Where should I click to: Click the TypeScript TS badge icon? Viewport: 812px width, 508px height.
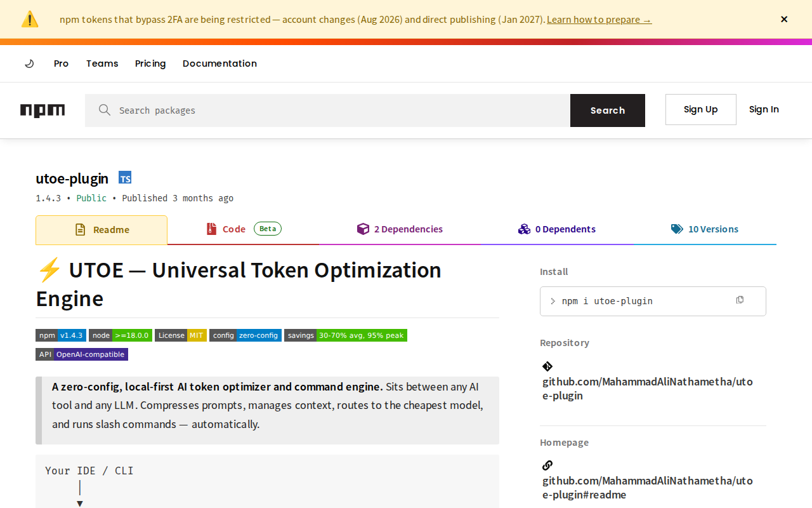point(125,178)
